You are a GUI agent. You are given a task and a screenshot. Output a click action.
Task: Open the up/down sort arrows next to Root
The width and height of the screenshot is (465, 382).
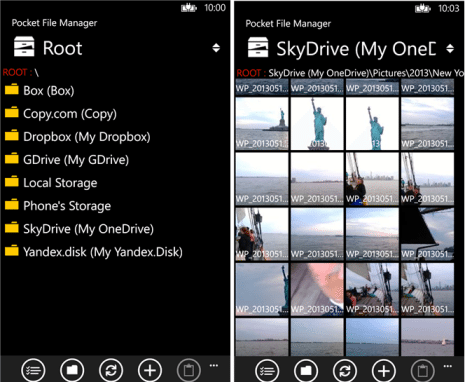pos(216,48)
